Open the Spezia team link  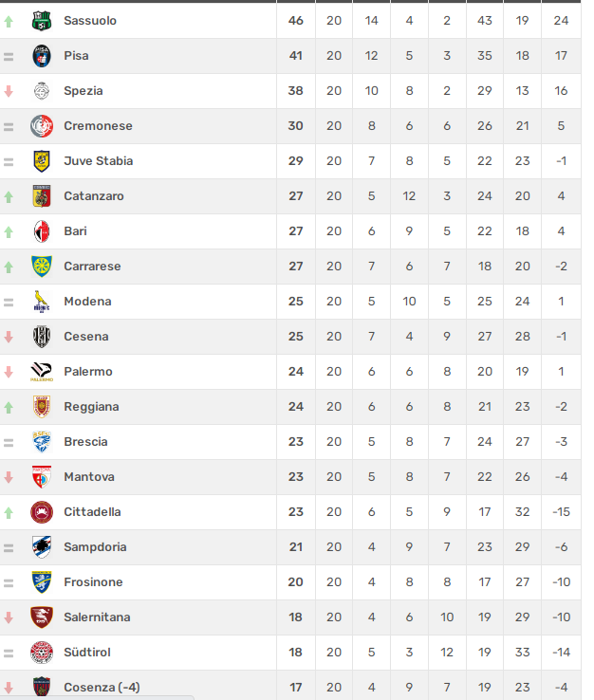point(84,91)
